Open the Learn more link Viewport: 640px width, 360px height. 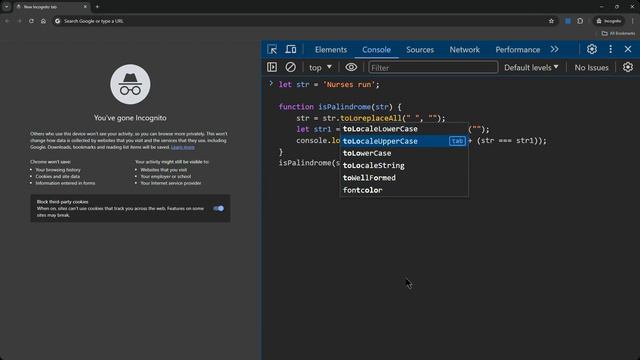point(182,147)
